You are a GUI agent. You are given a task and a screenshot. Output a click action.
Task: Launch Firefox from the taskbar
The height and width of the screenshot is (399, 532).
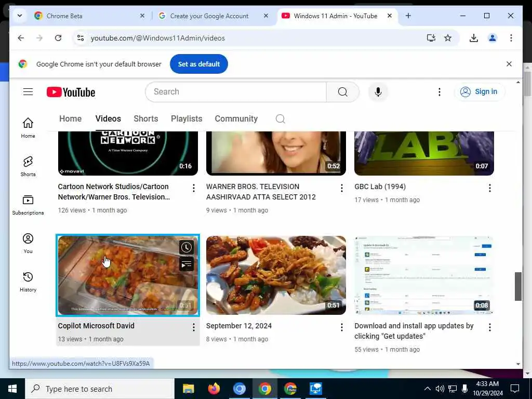click(214, 389)
